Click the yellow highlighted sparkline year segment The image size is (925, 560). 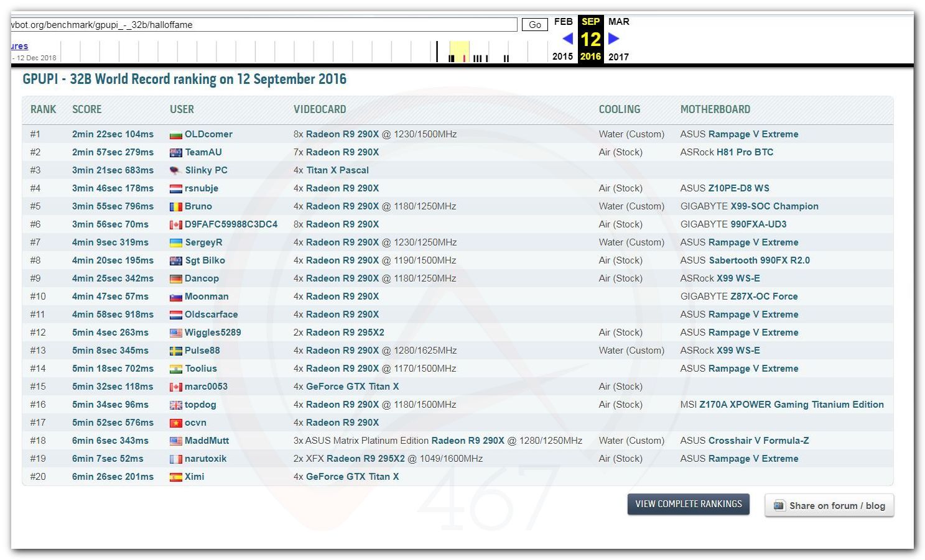pos(460,52)
